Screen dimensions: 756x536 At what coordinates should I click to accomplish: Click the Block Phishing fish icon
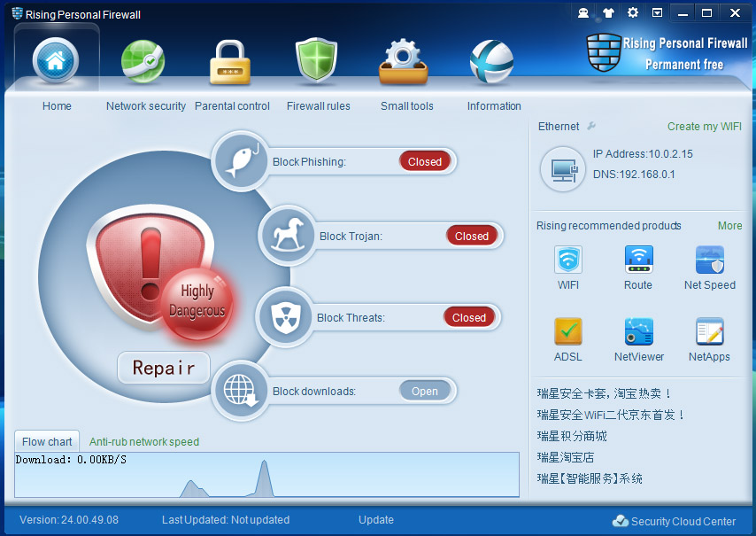[x=242, y=161]
